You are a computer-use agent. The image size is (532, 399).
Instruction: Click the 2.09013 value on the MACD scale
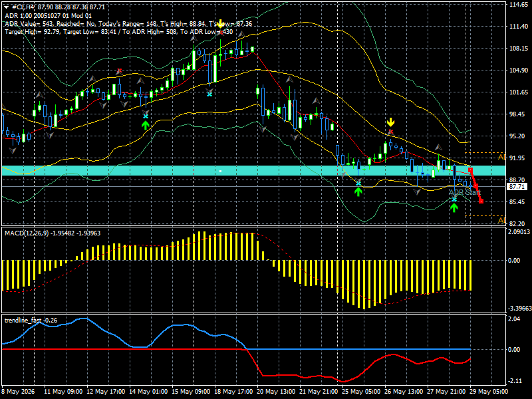tap(519, 232)
